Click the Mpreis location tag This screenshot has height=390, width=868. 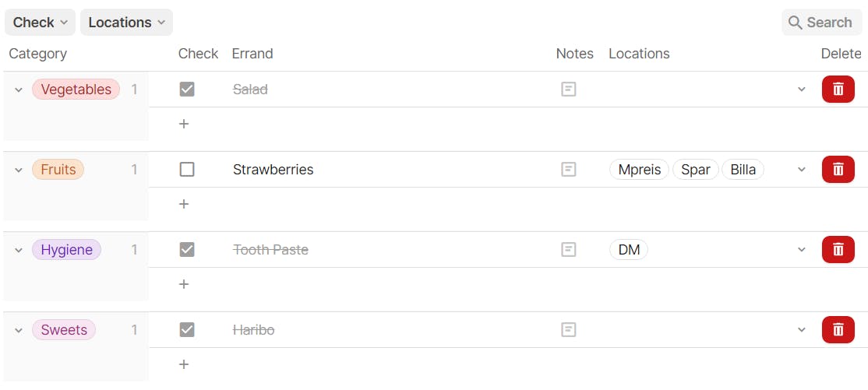640,169
